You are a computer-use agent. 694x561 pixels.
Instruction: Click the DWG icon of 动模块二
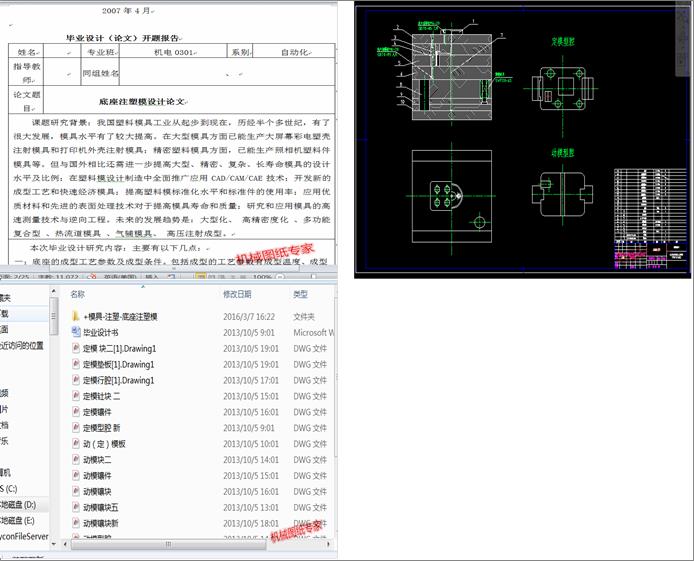tap(76, 460)
